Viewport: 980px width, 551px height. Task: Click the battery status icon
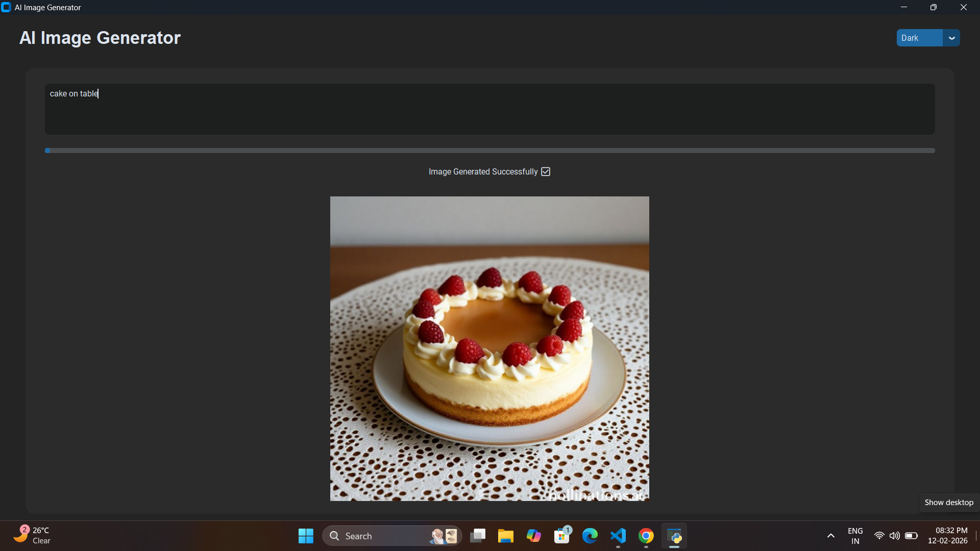912,536
